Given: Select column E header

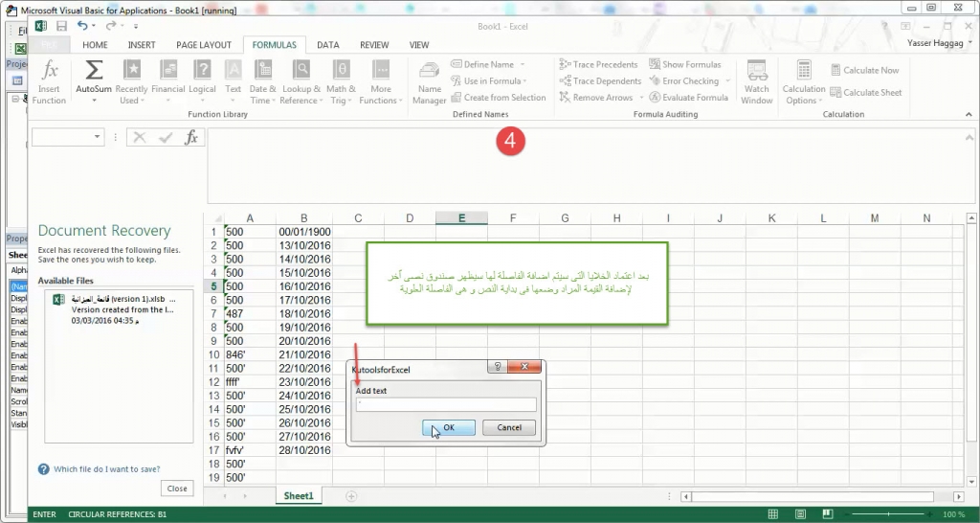Looking at the screenshot, I should [461, 217].
